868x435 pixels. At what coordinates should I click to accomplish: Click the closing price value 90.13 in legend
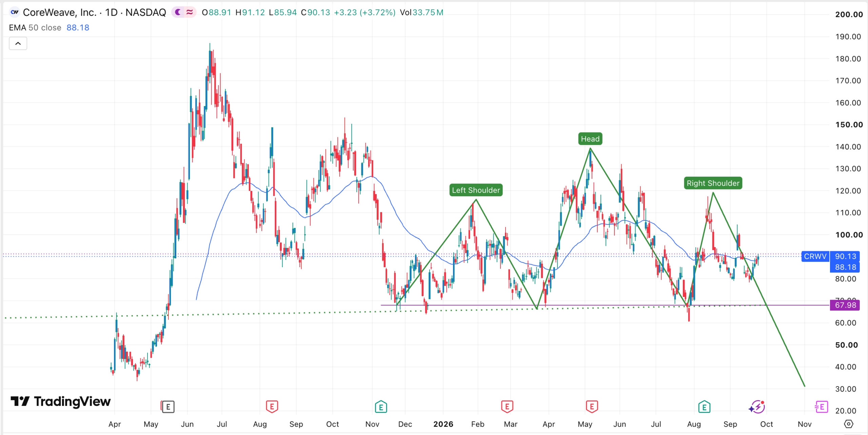(319, 13)
